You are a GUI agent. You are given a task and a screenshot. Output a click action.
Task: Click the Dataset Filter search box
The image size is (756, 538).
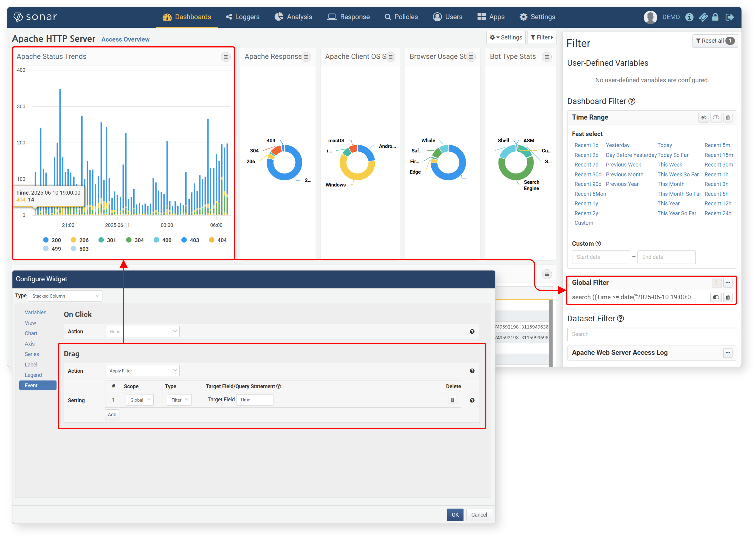click(x=652, y=334)
